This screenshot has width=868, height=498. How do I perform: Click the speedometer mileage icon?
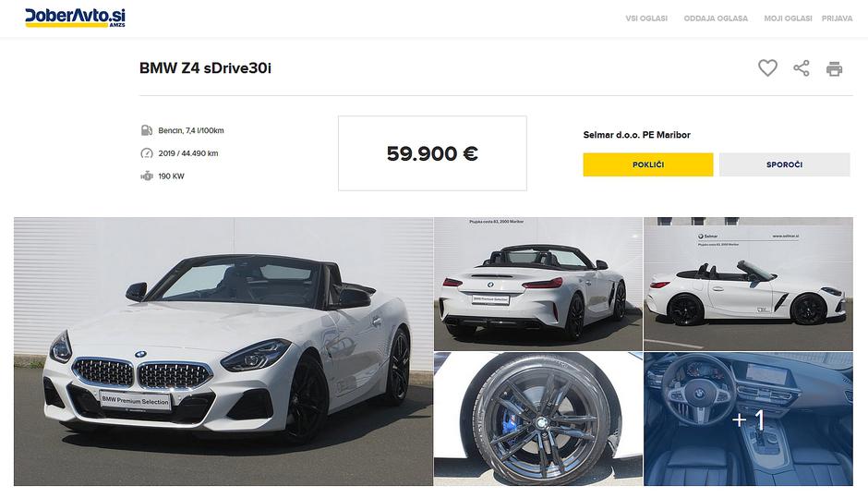click(x=147, y=153)
